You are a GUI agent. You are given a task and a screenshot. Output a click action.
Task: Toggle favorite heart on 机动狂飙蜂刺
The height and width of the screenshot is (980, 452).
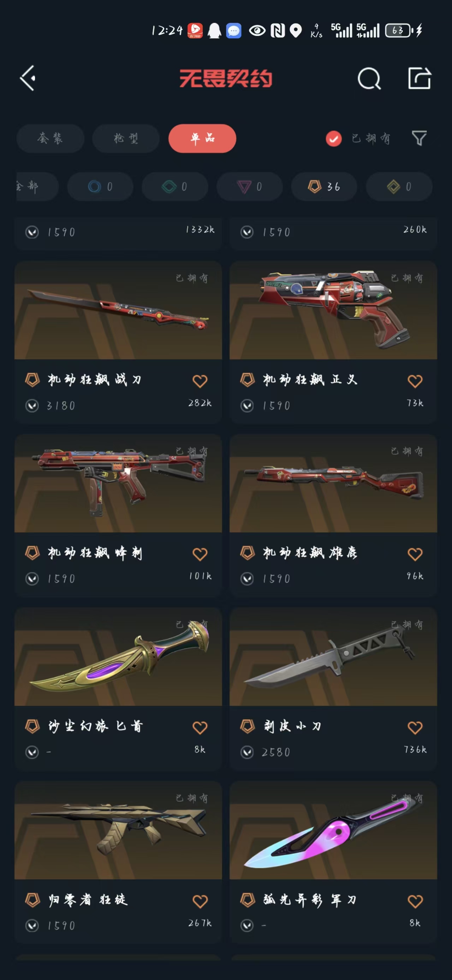[x=200, y=554]
